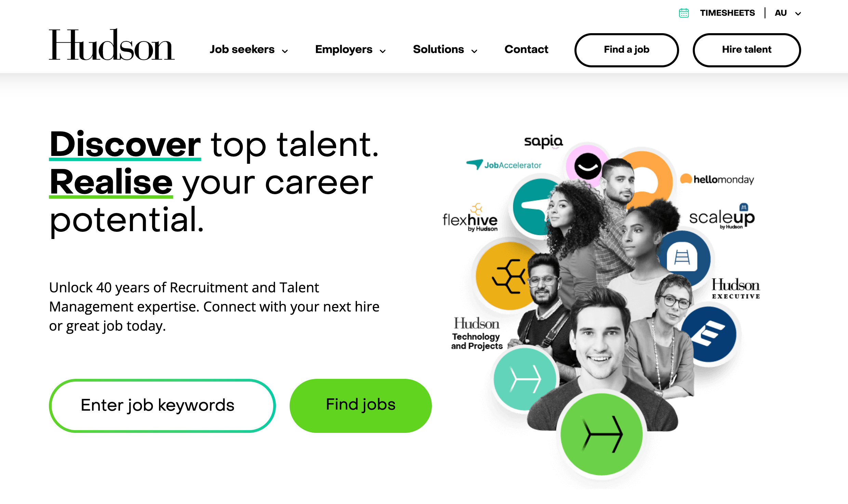
Task: Click the Timesheets calendar icon
Action: click(684, 13)
